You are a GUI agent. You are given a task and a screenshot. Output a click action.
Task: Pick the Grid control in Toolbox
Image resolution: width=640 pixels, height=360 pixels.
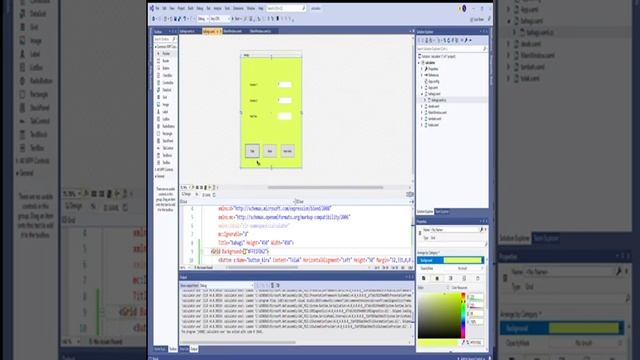tap(166, 97)
